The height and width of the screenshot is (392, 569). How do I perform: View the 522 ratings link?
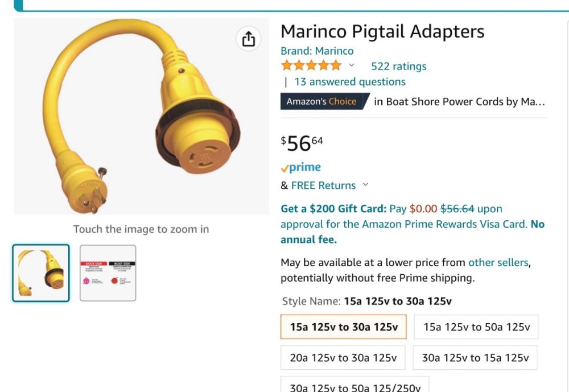(398, 66)
